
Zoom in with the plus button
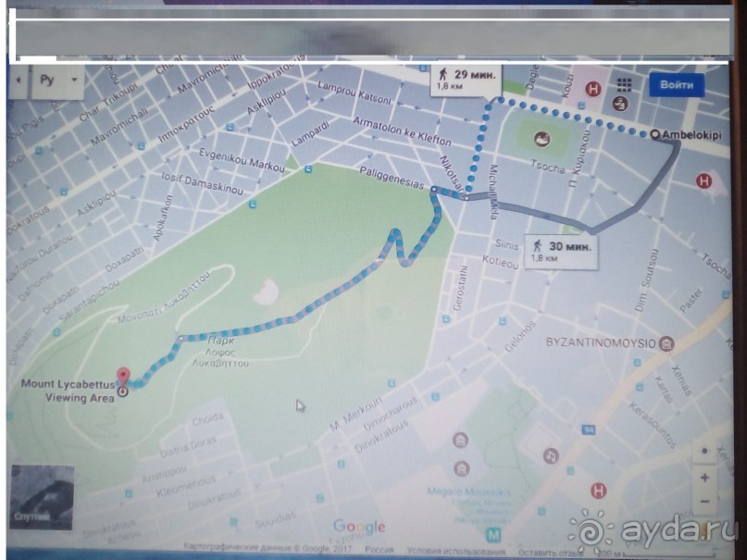point(704,478)
